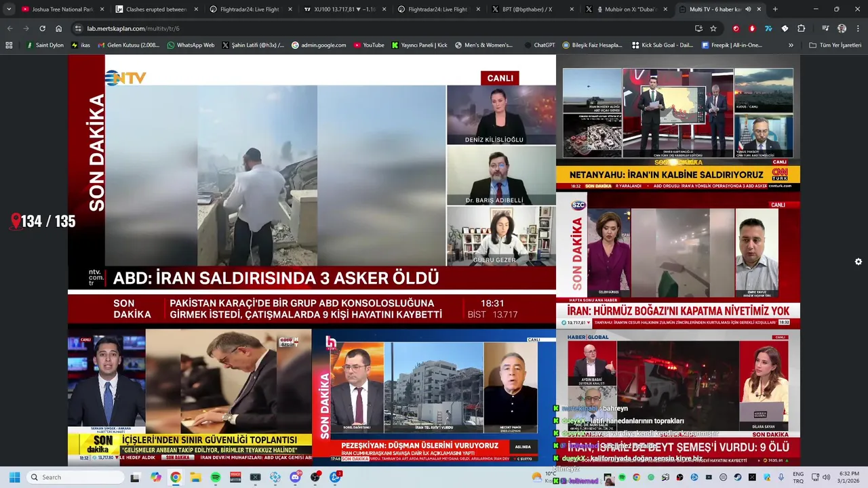Expand the tab search dropdown
The width and height of the screenshot is (868, 488).
click(9, 9)
